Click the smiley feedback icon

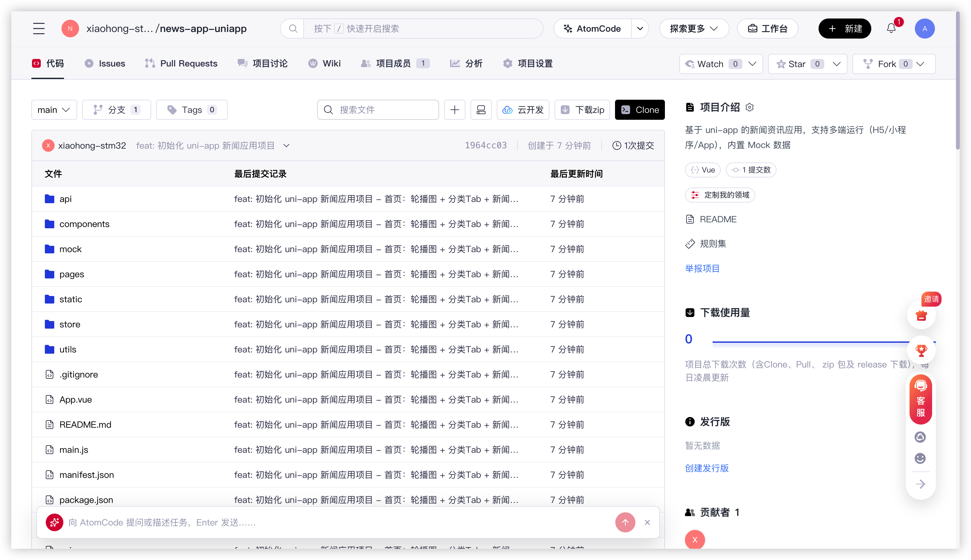pos(920,458)
